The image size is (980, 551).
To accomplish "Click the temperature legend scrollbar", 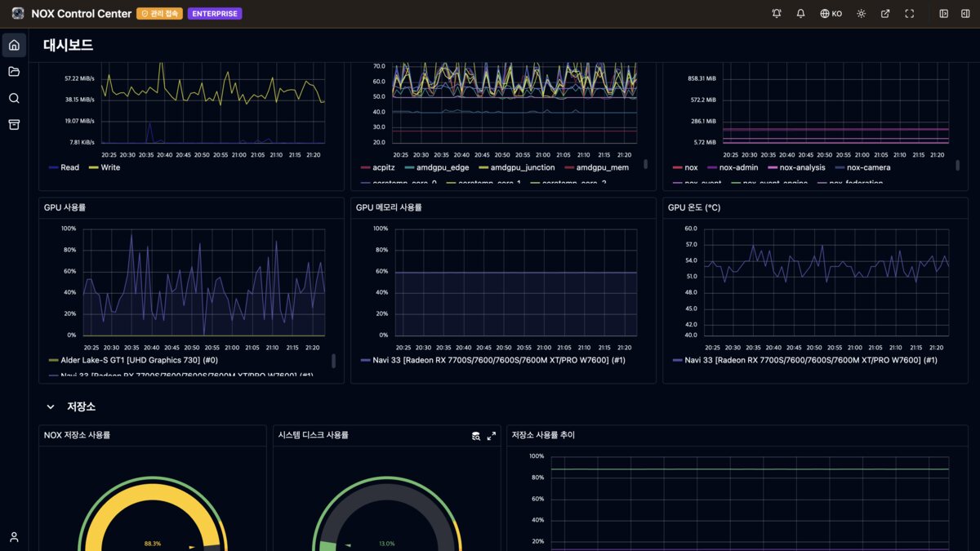I will [646, 164].
